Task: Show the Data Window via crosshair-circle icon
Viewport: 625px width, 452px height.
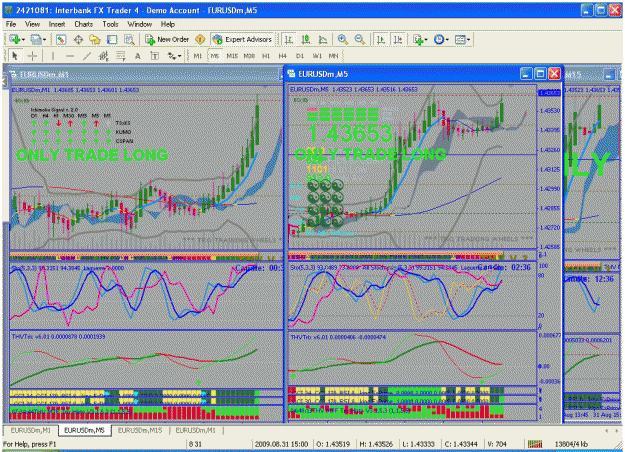Action: 79,39
